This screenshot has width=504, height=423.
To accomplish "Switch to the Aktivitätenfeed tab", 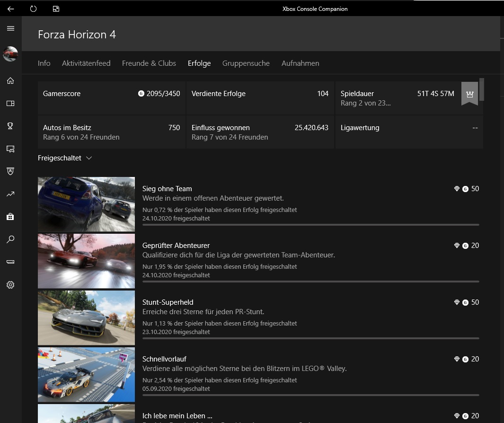I will (x=86, y=63).
